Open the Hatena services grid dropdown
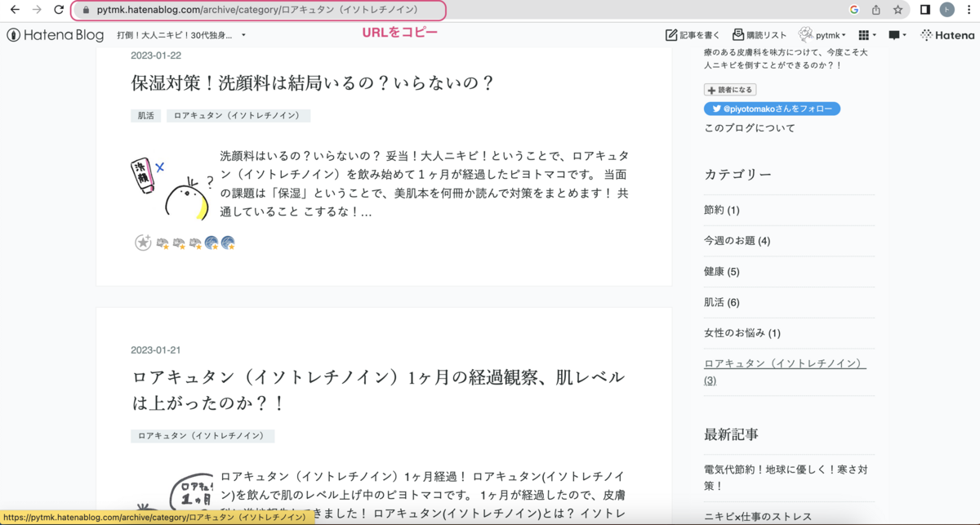The width and height of the screenshot is (980, 525). point(867,35)
